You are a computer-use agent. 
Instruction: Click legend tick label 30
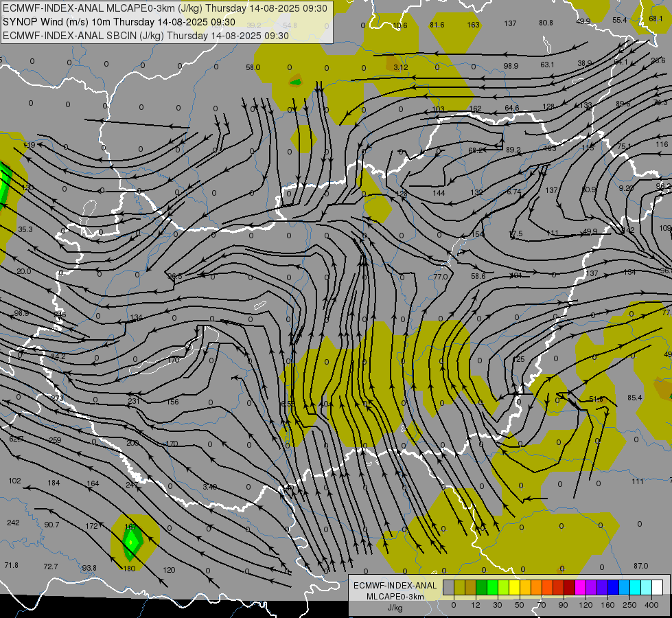click(x=498, y=605)
